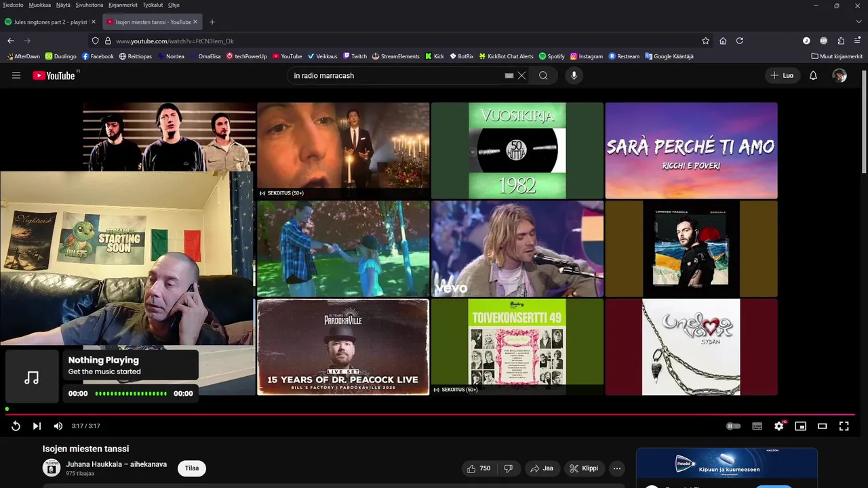Click the Luo create button
Viewport: 868px width, 488px height.
click(782, 75)
